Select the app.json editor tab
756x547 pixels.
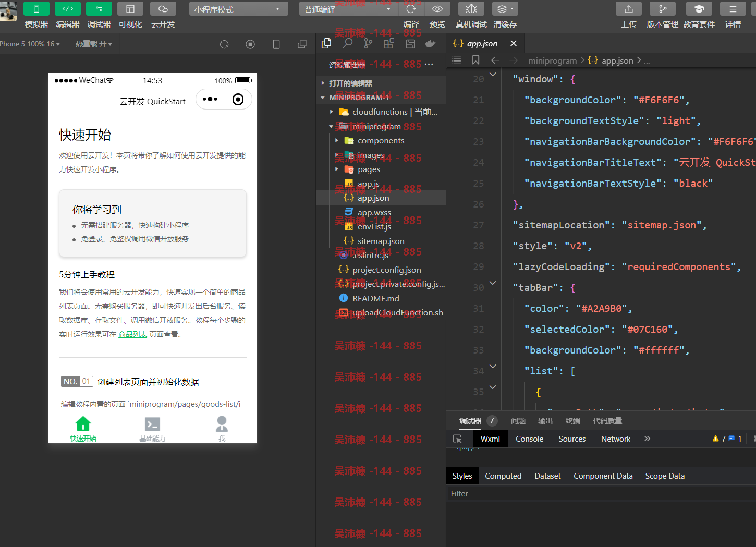(485, 43)
